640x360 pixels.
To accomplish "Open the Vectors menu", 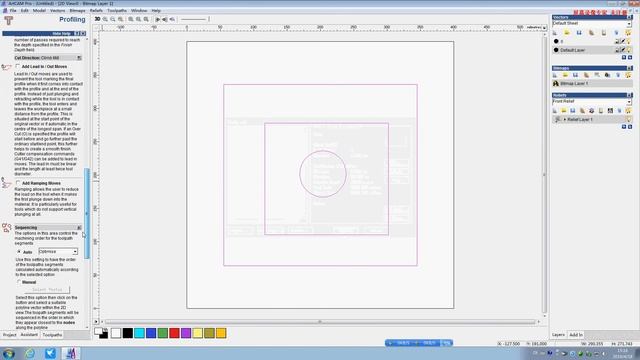I will 58,11.
